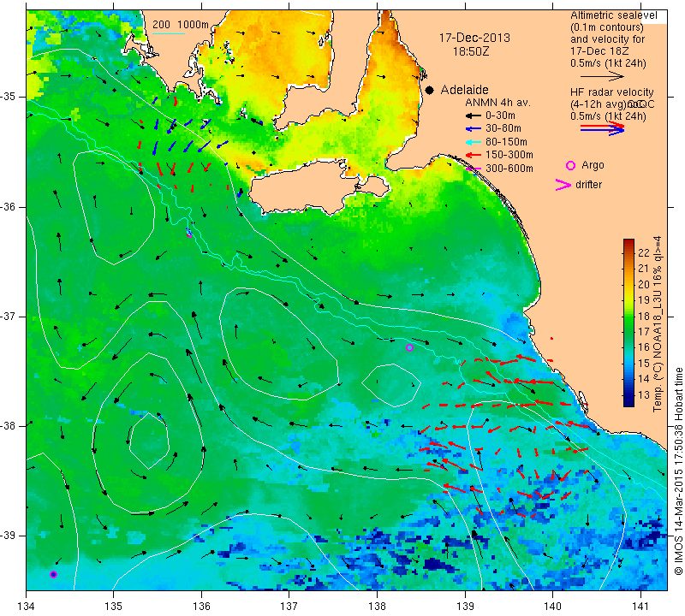Click the 'ANMN 4h av.' legend heading

[497, 103]
